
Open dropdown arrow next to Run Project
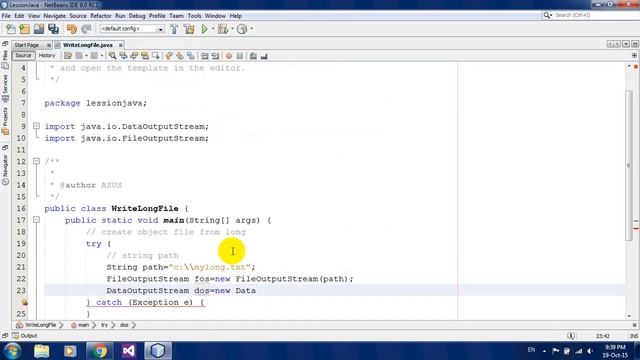tap(213, 29)
